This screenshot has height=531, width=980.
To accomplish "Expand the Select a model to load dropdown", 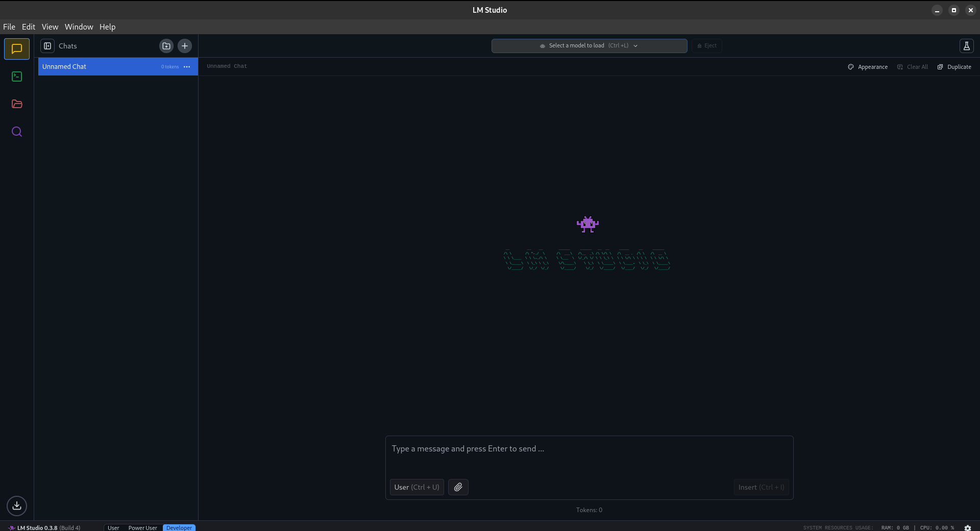I will pos(589,46).
